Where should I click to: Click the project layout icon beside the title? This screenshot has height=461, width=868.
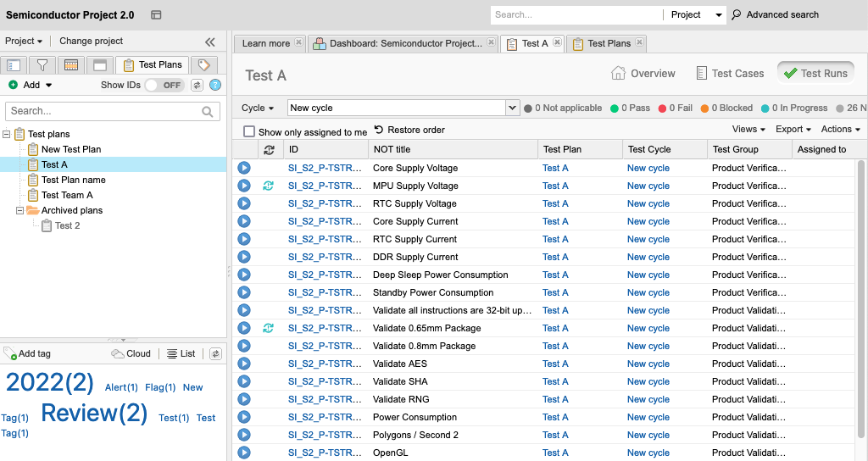tap(156, 15)
